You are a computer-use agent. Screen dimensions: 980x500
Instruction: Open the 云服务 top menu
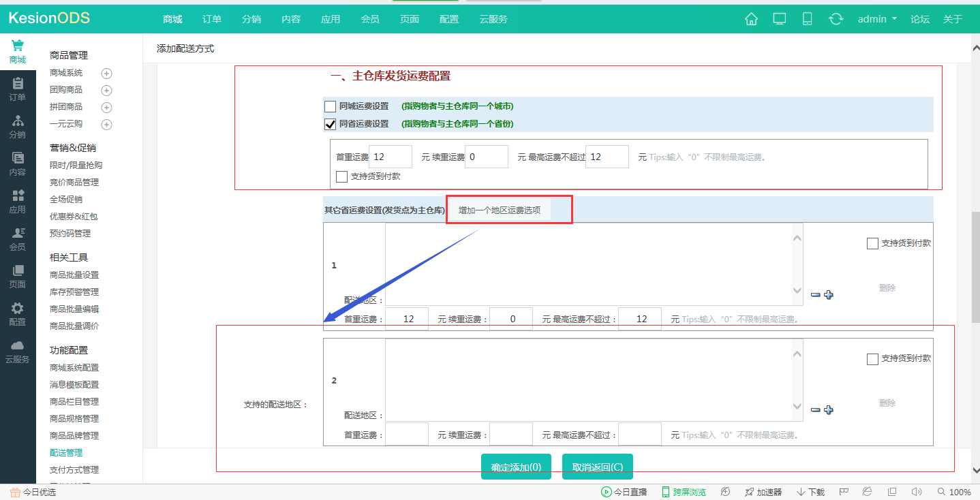click(x=493, y=19)
